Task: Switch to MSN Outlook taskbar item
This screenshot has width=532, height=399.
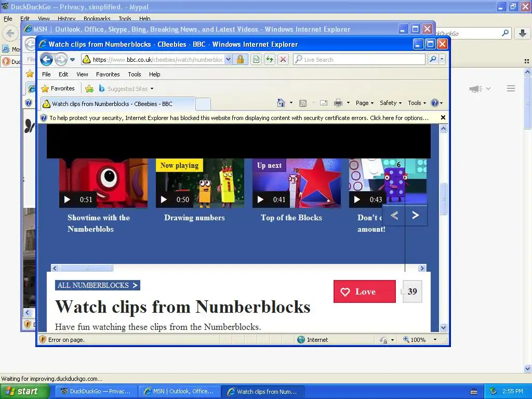Action: click(x=179, y=392)
